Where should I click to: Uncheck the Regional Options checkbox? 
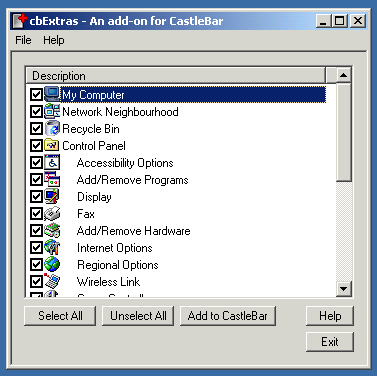click(36, 265)
